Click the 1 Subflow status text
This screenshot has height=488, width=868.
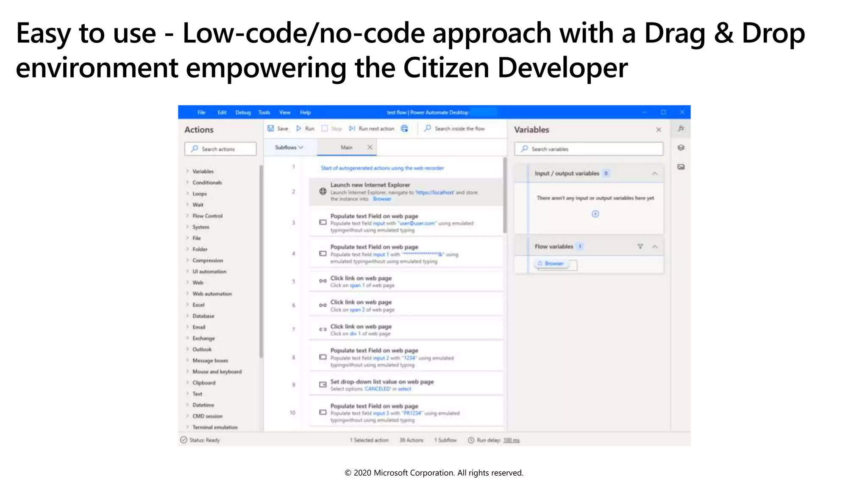(x=445, y=440)
